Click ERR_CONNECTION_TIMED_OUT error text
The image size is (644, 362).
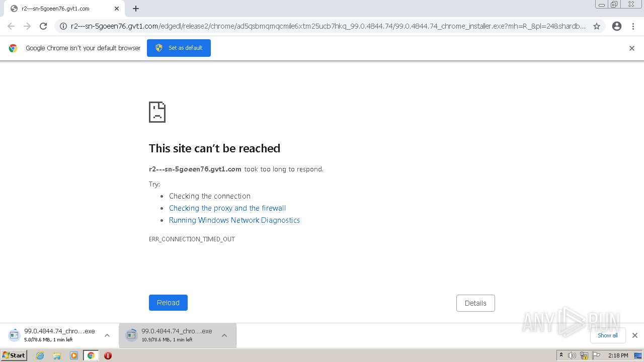192,239
